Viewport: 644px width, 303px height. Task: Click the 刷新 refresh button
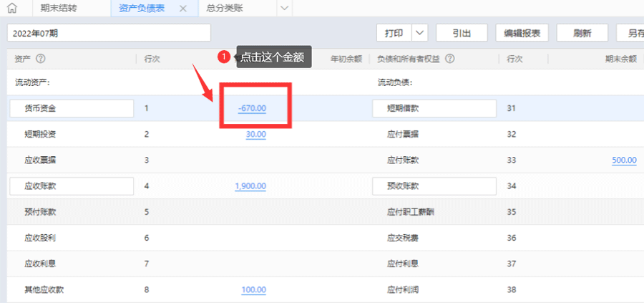(x=582, y=33)
